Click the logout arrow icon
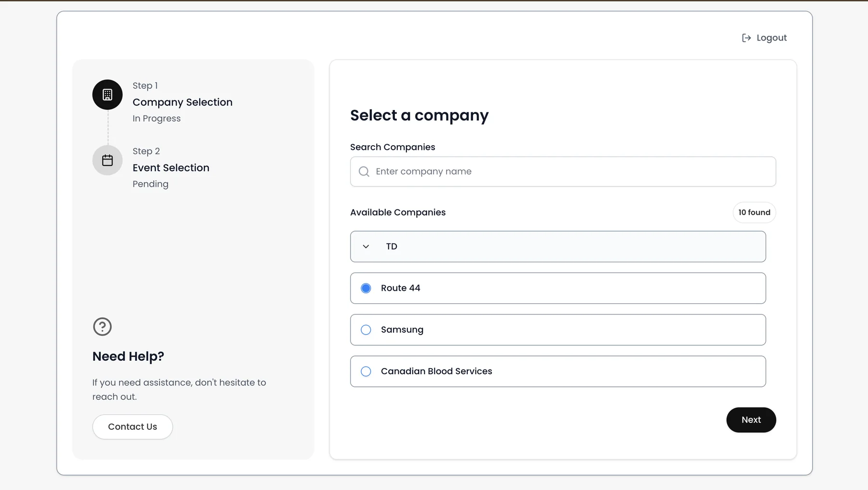This screenshot has height=490, width=868. [x=746, y=38]
